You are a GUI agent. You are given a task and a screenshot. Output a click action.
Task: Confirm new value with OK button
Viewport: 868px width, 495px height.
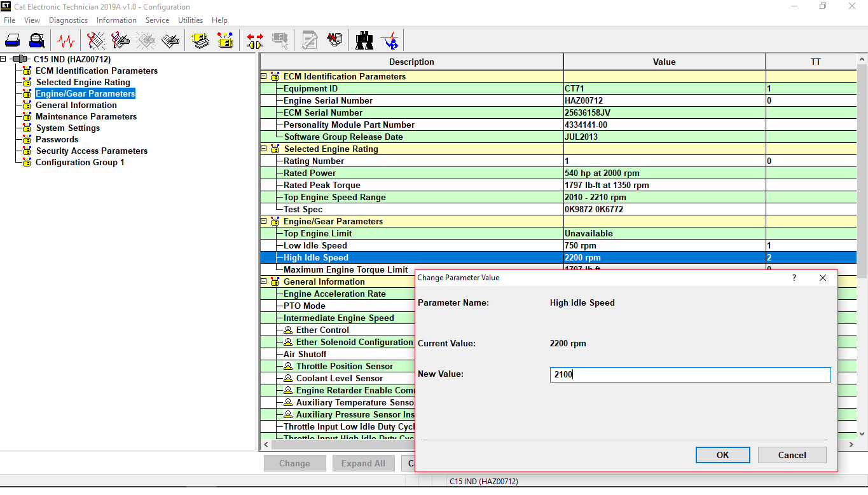722,455
